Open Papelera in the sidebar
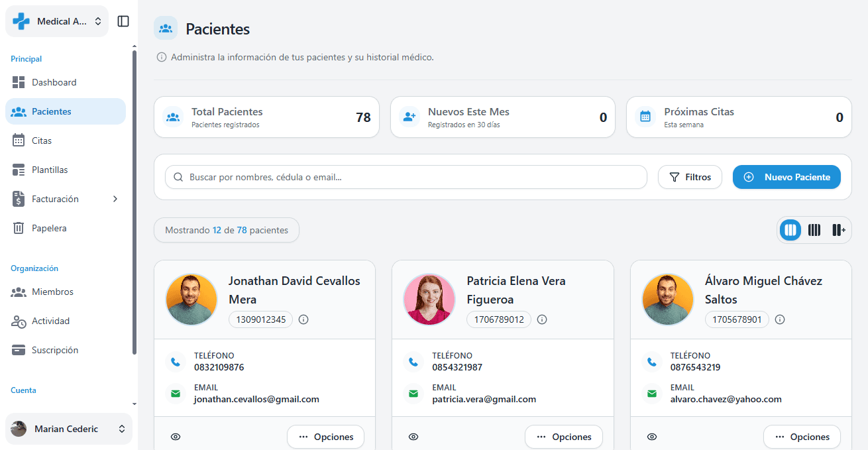 point(66,228)
